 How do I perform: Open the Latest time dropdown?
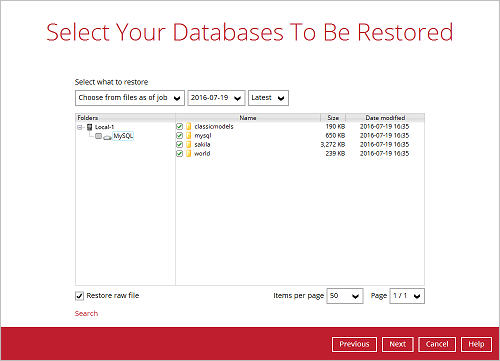coord(268,98)
